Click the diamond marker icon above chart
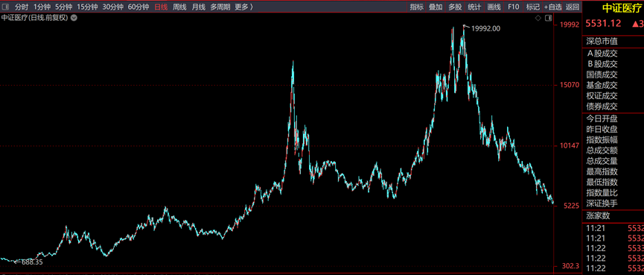 coord(538,18)
